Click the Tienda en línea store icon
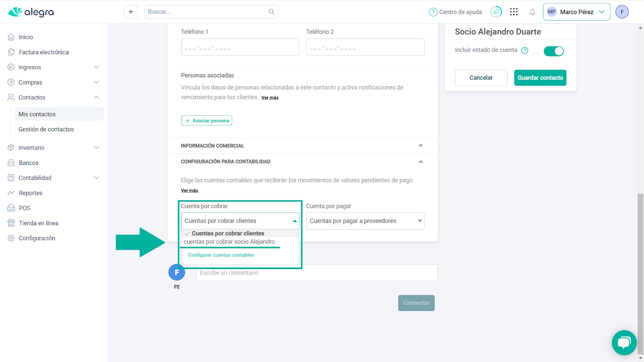 click(11, 223)
